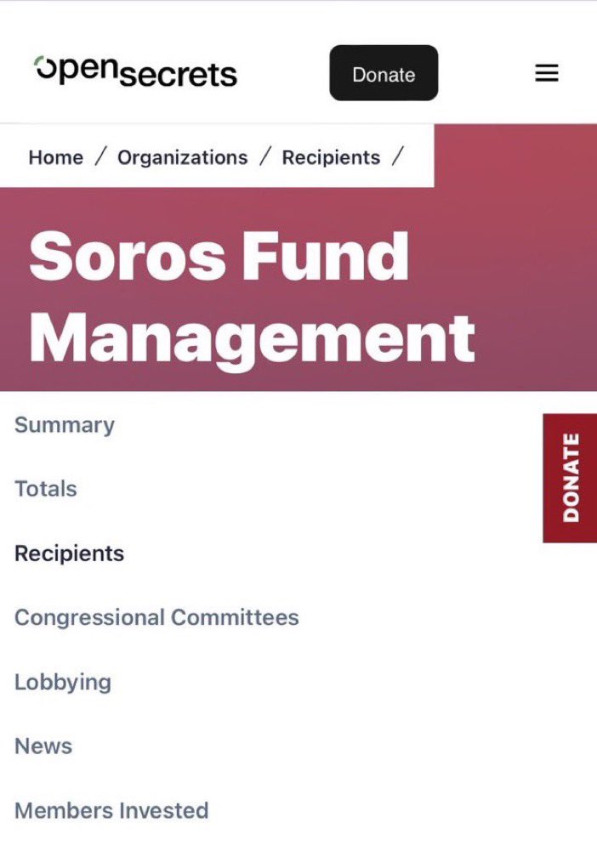Open the hamburger menu icon

(546, 73)
